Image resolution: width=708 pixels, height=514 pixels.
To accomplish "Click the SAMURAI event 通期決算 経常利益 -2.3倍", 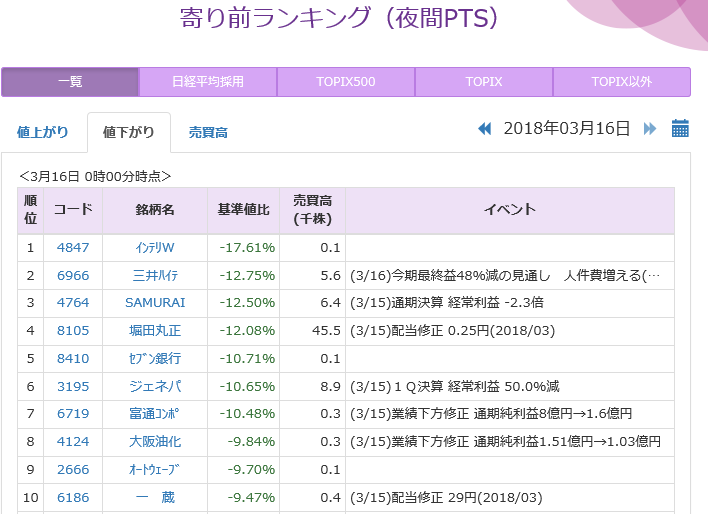I will pyautogui.click(x=447, y=303).
